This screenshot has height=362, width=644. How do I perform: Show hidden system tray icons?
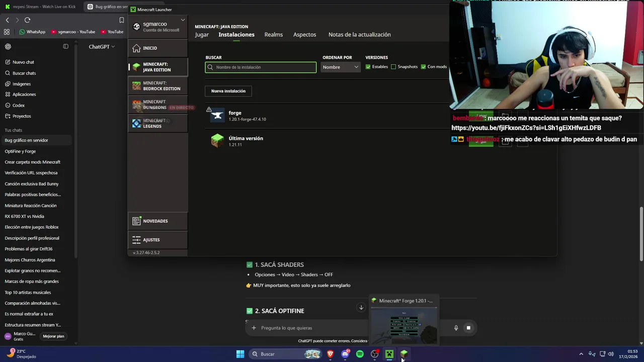tap(581, 354)
